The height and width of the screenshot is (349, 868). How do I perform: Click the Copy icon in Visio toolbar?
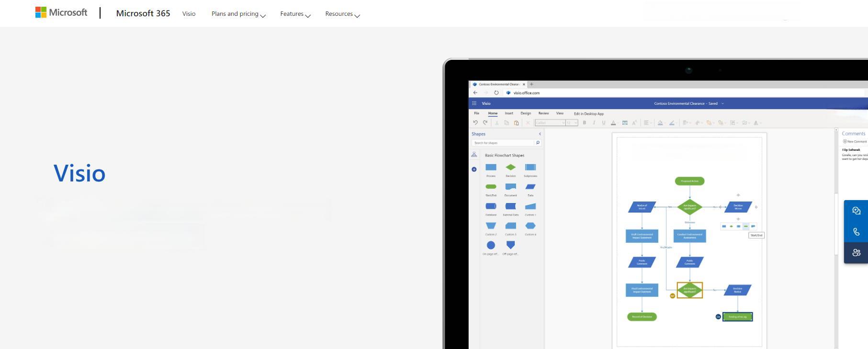coord(507,123)
